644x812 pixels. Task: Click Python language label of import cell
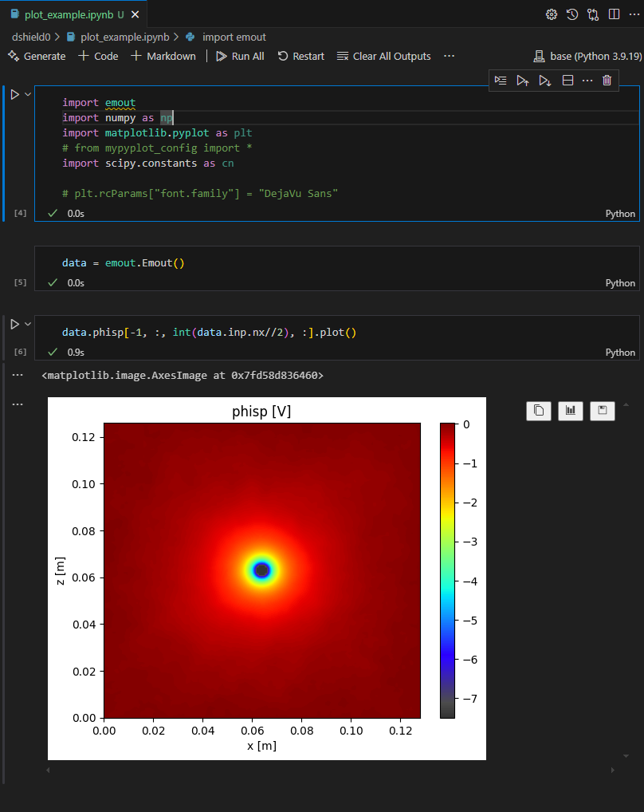pyautogui.click(x=619, y=213)
